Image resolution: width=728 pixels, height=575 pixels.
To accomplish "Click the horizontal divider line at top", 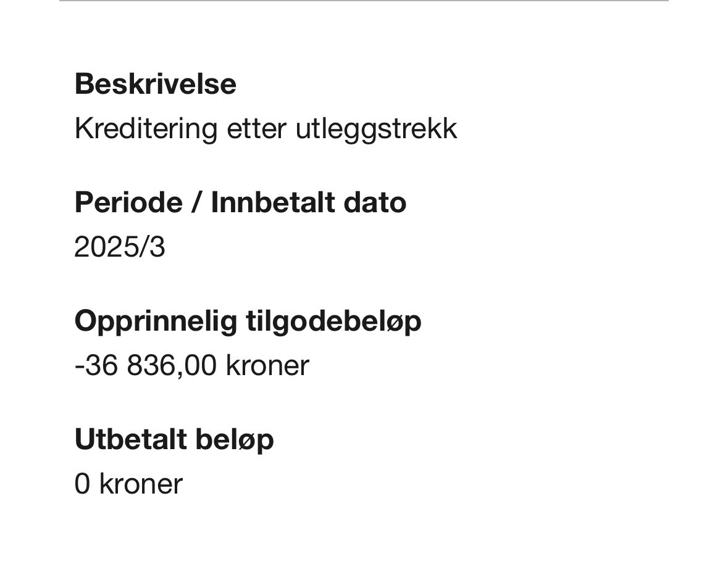I will point(364,1).
